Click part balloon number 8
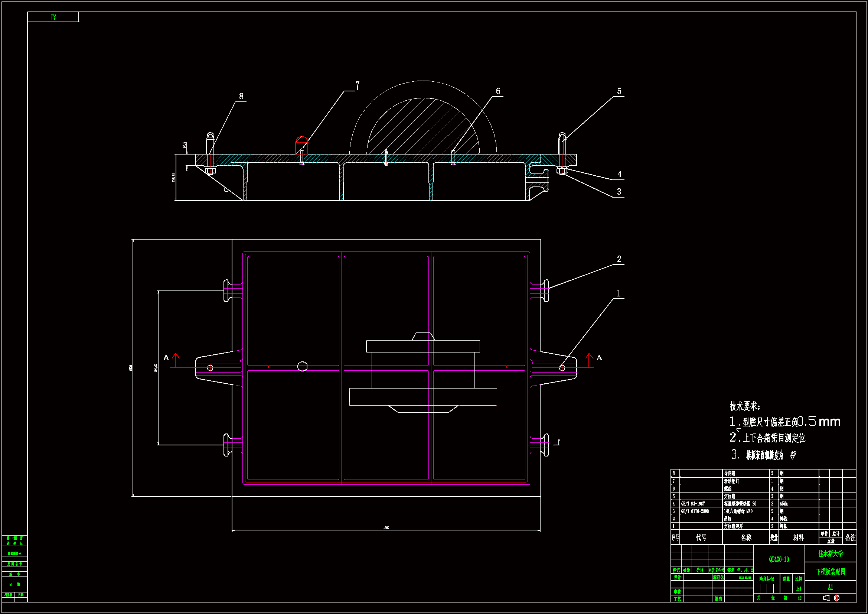The height and width of the screenshot is (614, 868). click(x=241, y=97)
